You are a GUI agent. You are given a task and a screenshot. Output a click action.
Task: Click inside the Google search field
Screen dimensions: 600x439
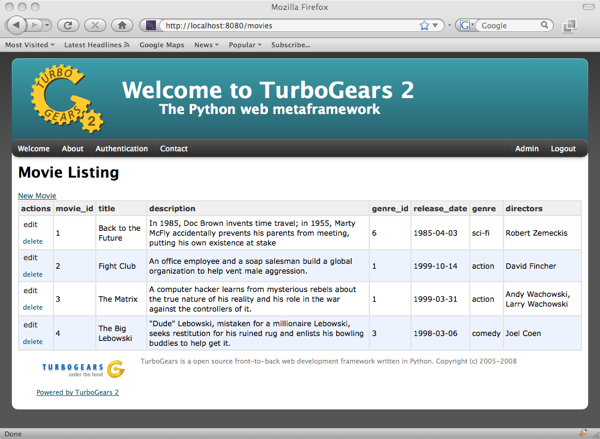[x=522, y=25]
